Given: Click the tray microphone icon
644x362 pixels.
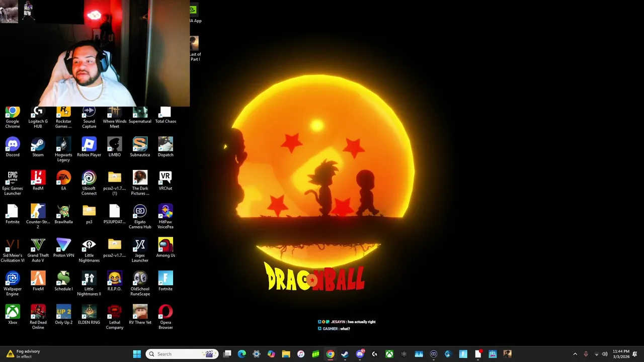Looking at the screenshot, I should [586, 354].
